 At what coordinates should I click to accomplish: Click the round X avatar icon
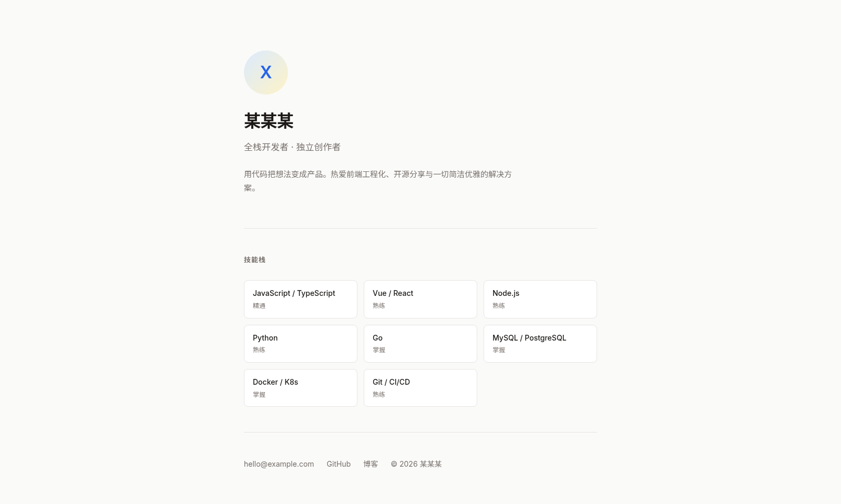(x=266, y=73)
